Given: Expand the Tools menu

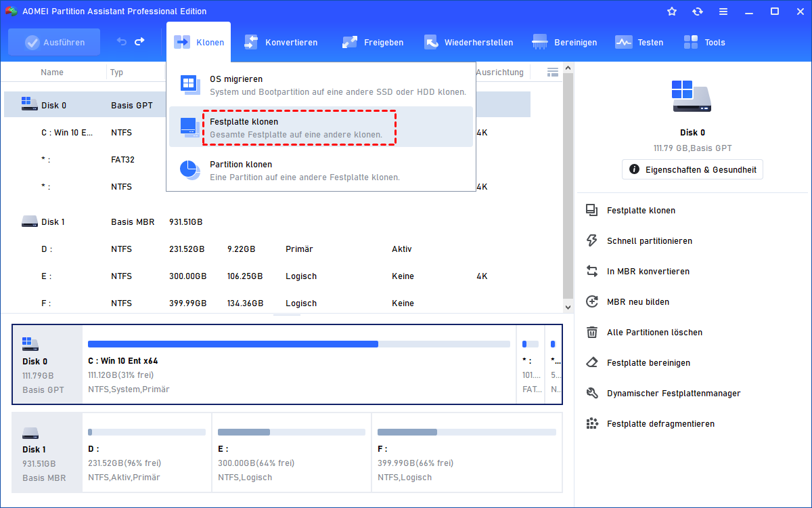Looking at the screenshot, I should pos(704,42).
